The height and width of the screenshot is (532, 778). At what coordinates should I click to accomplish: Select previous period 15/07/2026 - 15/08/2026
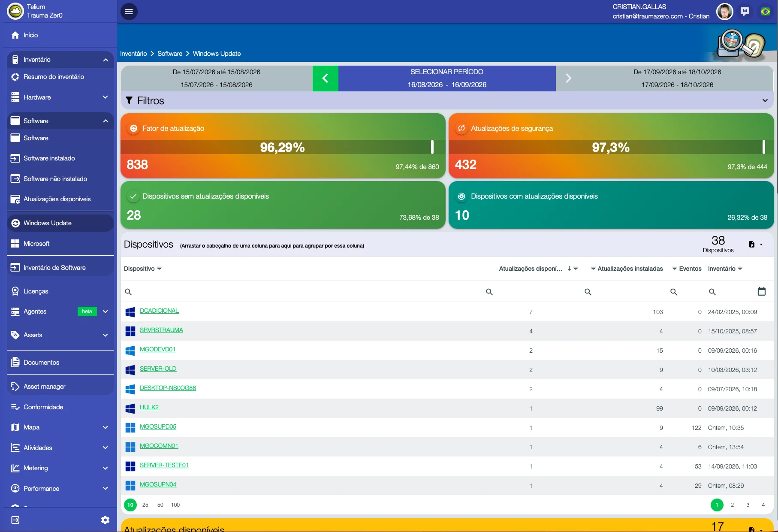tap(217, 78)
